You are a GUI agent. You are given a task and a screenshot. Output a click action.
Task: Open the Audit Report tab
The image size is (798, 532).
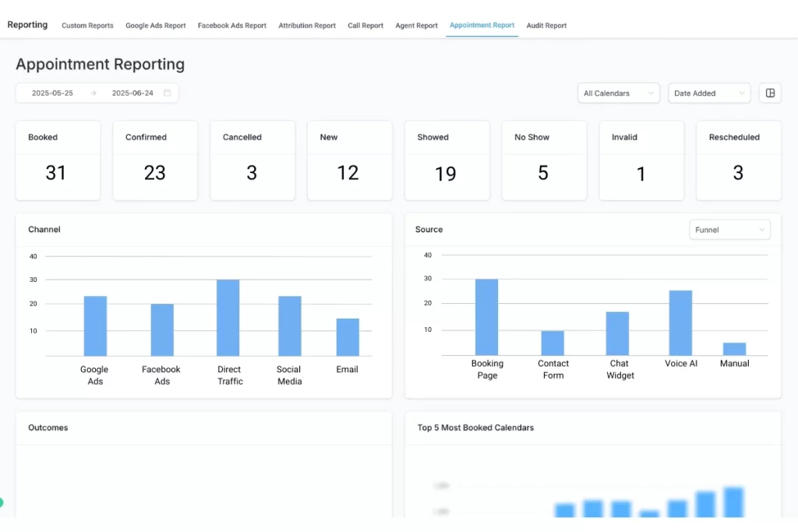[x=546, y=26]
